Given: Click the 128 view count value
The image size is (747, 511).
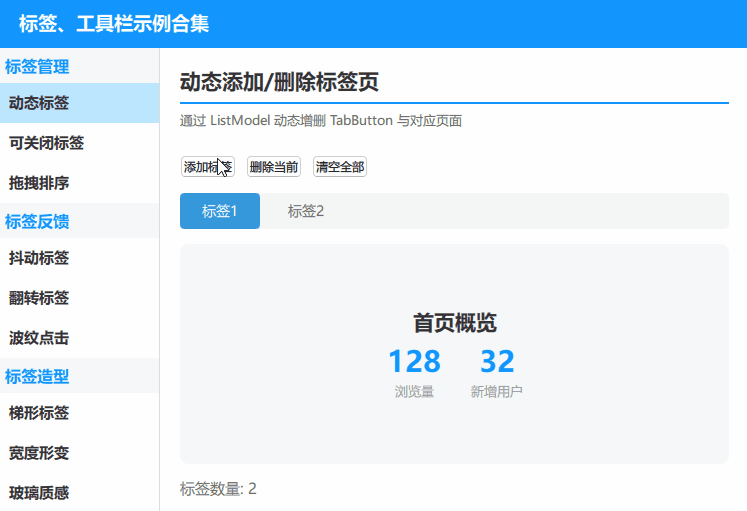Looking at the screenshot, I should click(414, 361).
